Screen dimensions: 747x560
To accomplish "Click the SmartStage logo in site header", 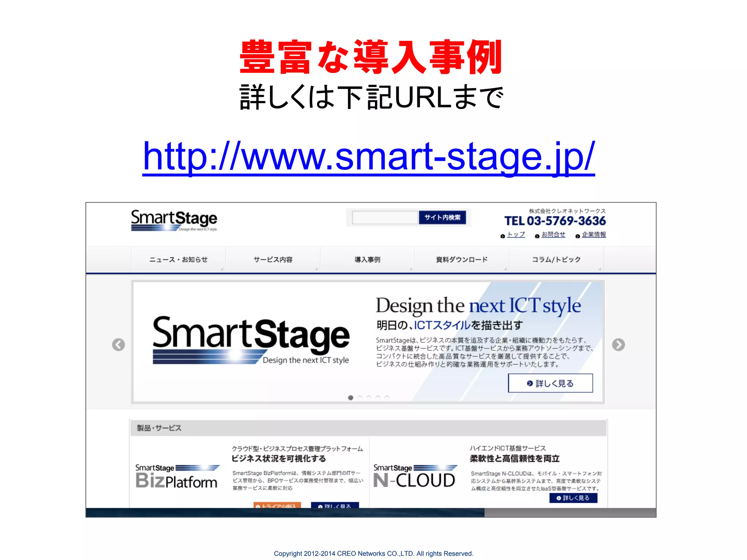I will click(174, 220).
